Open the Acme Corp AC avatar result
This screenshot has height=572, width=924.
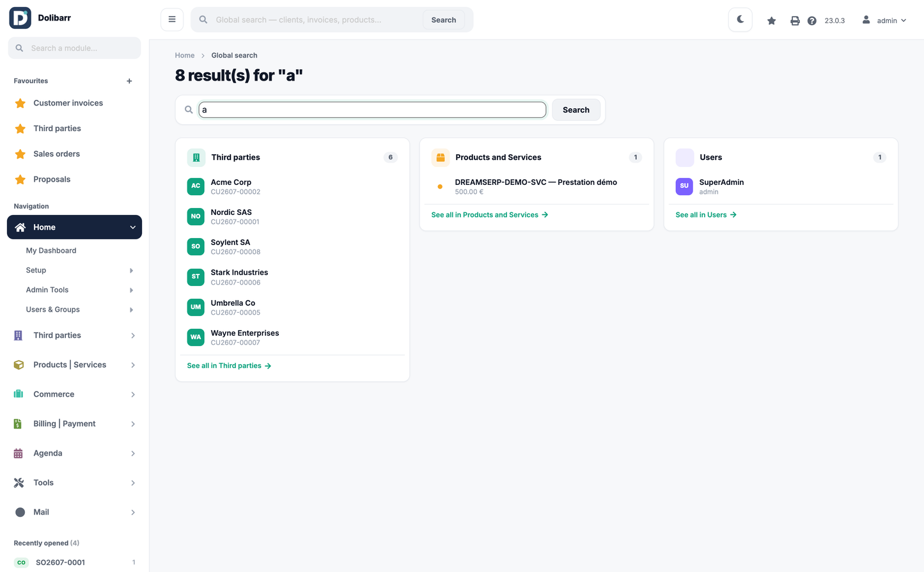(196, 186)
